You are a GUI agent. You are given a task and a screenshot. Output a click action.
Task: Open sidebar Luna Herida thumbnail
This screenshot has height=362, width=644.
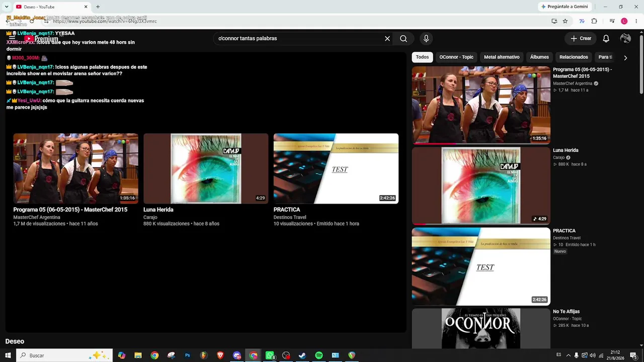[x=481, y=186]
